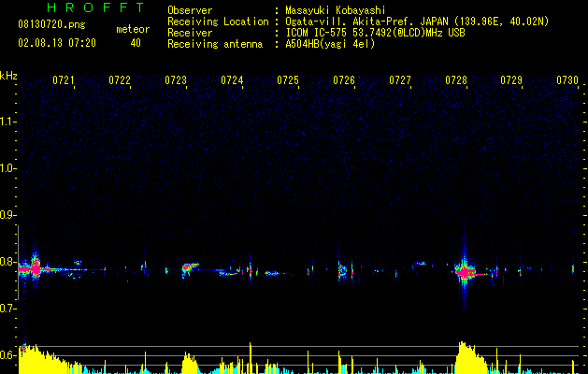Click the A504HB(yagi 4el) antenna text
Screen dimensions: 588x374
pos(330,44)
